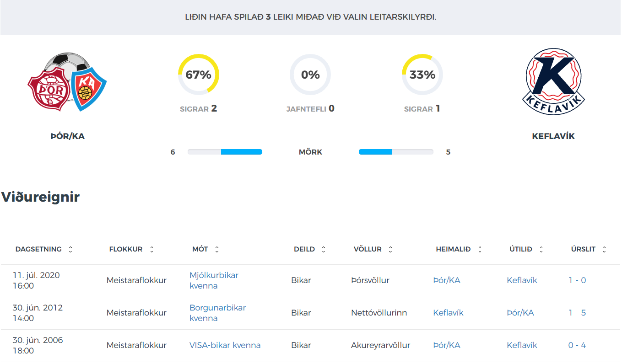Click the Akureyrarvöllur venue cell

coord(381,345)
